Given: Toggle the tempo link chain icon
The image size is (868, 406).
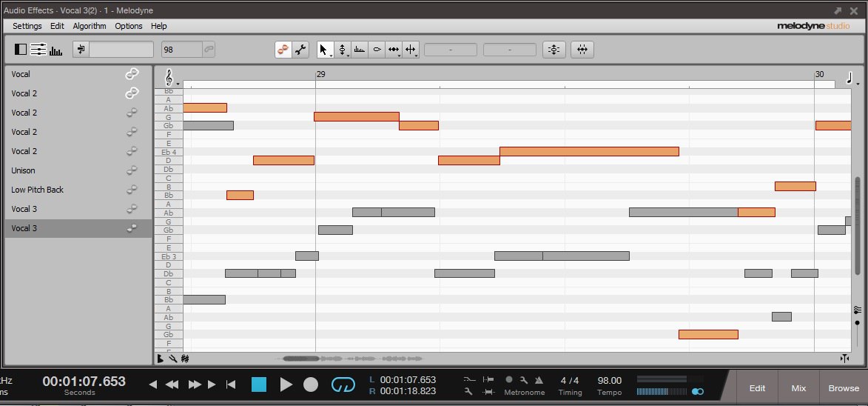Looking at the screenshot, I should pyautogui.click(x=209, y=50).
